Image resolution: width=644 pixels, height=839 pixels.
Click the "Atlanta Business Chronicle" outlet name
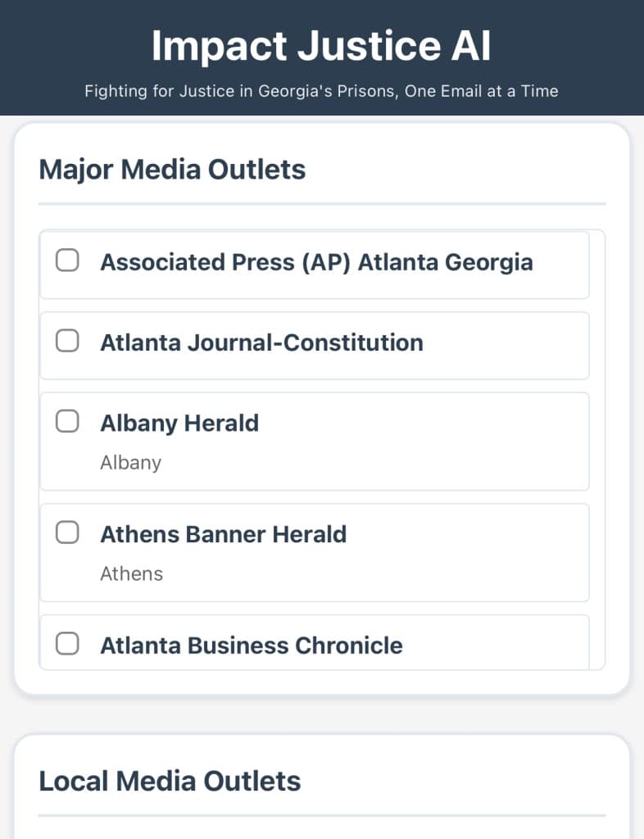click(x=251, y=646)
